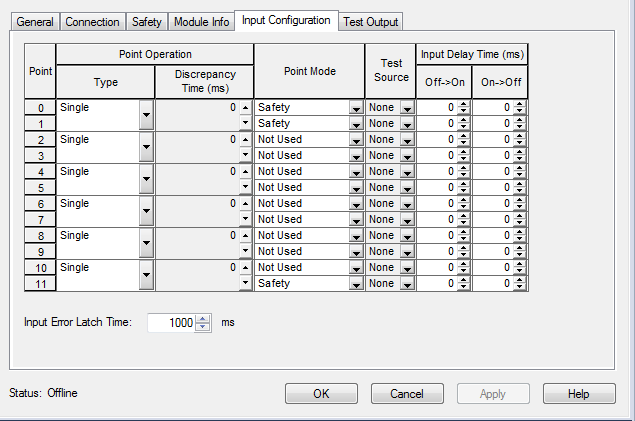Open the Module Info tab

pyautogui.click(x=200, y=22)
